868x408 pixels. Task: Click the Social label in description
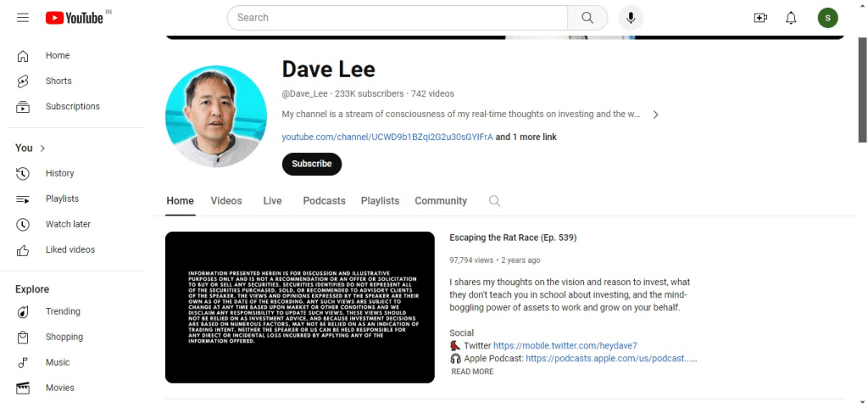pos(461,333)
